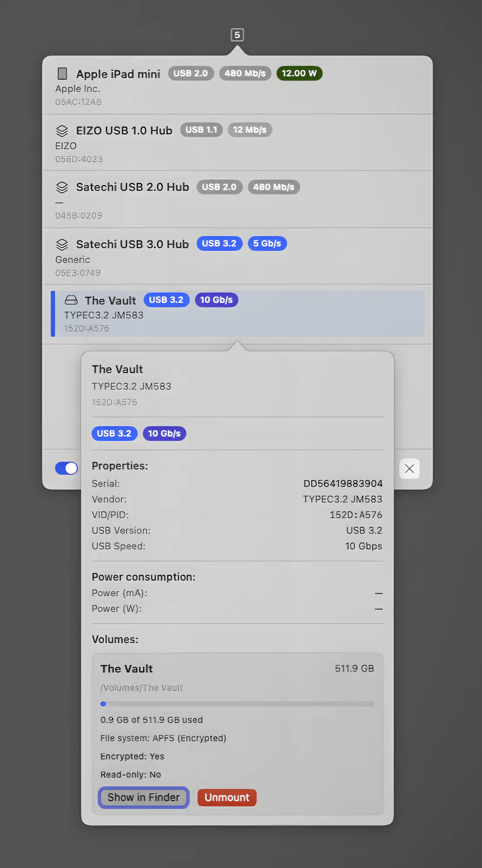Click the menu bar icon showing 5
The height and width of the screenshot is (868, 482).
point(237,35)
